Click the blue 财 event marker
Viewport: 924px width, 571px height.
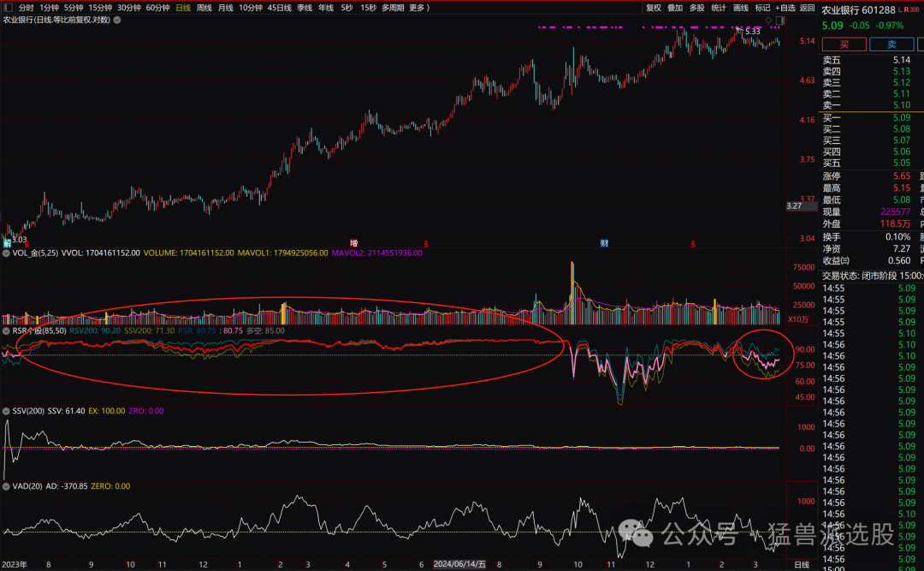pos(605,244)
